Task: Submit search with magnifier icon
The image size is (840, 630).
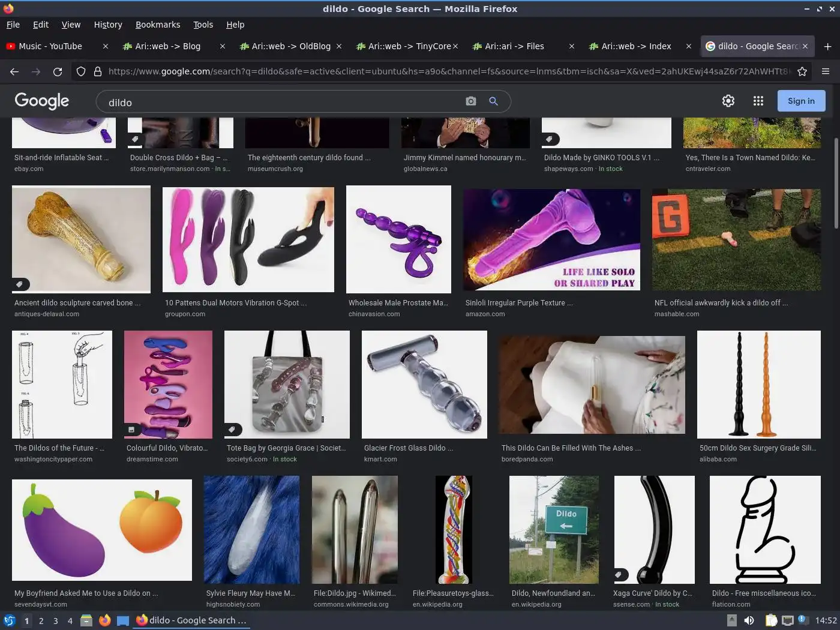Action: pos(493,101)
